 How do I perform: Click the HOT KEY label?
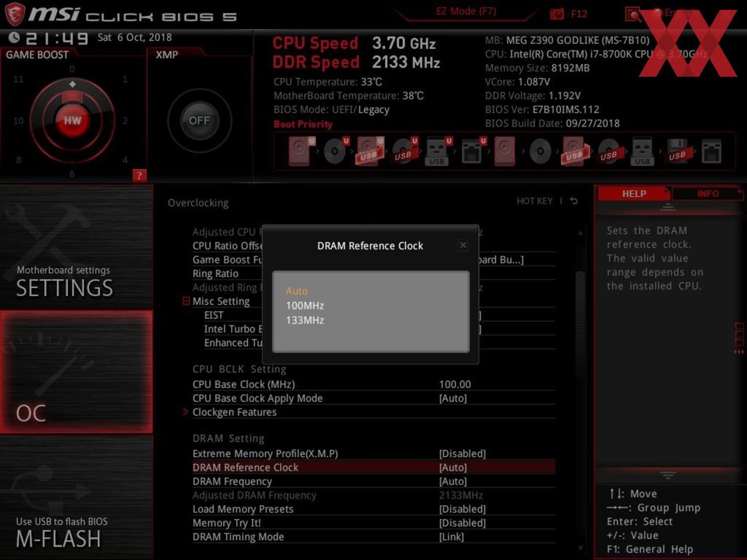click(x=534, y=201)
